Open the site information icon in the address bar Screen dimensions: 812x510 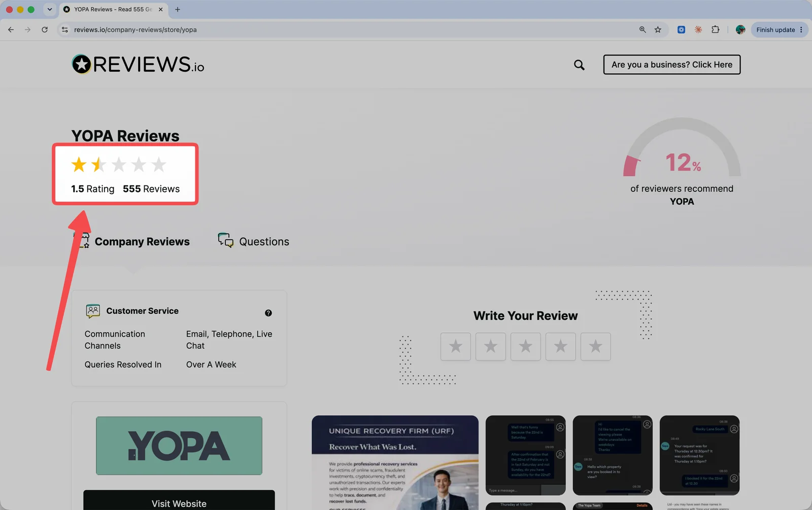(65, 29)
